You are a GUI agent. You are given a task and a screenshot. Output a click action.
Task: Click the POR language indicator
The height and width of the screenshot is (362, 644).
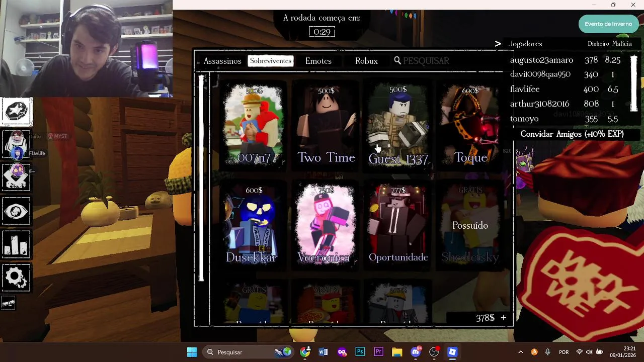[564, 352]
